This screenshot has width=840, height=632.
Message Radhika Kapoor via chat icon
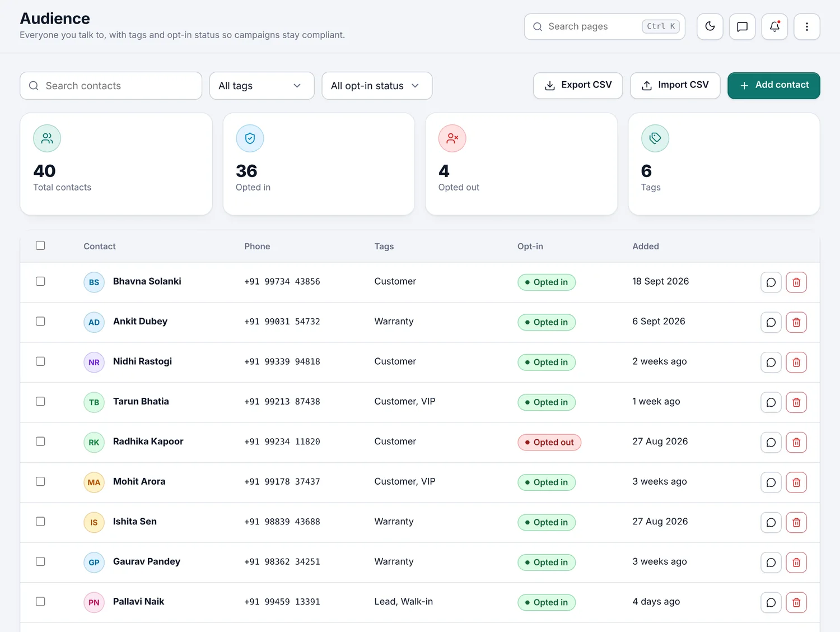pos(771,443)
